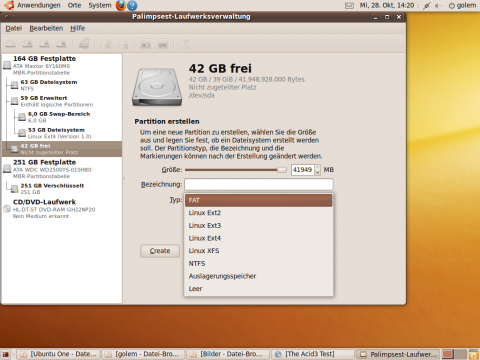Choose Linux XFS filesystem type
Image resolution: width=480 pixels, height=360 pixels.
click(x=259, y=251)
